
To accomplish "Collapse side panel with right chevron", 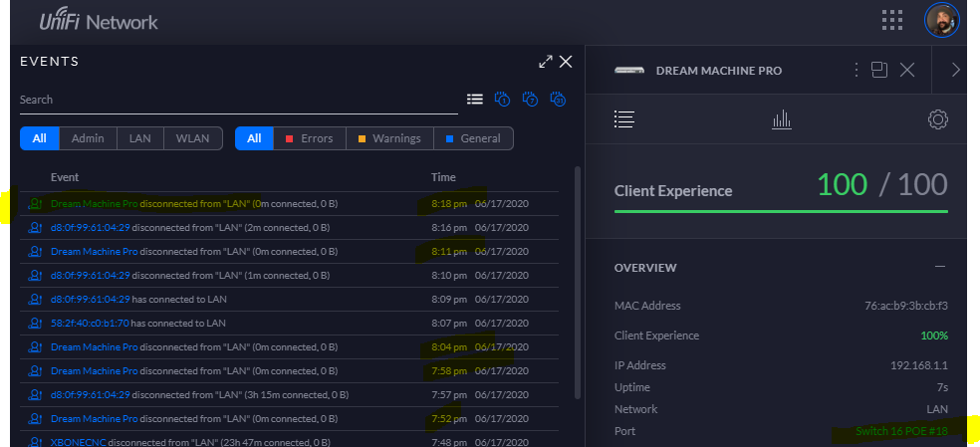I will (956, 70).
